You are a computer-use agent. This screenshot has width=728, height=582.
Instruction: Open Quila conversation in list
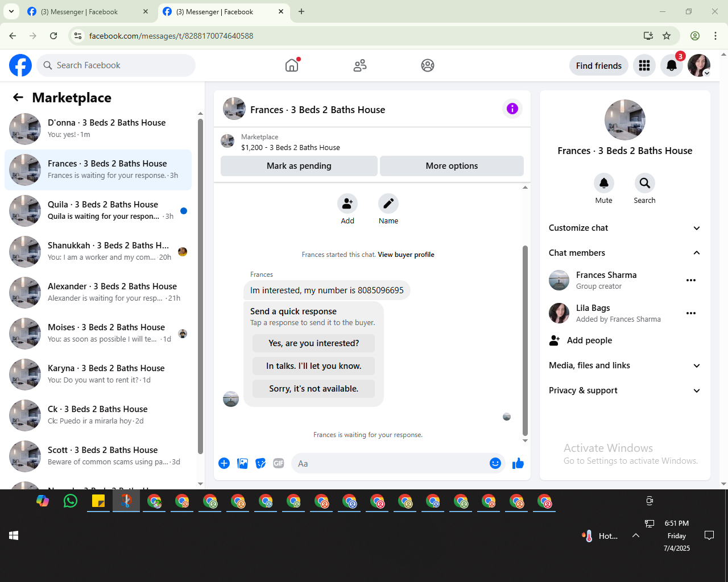click(x=98, y=211)
